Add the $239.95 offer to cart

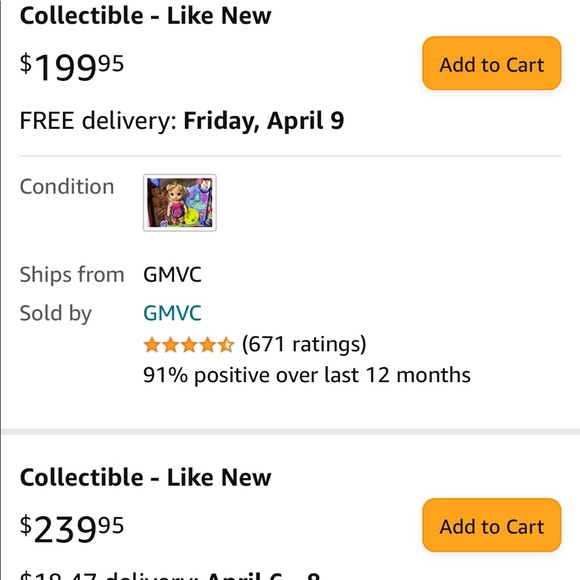coord(492,525)
